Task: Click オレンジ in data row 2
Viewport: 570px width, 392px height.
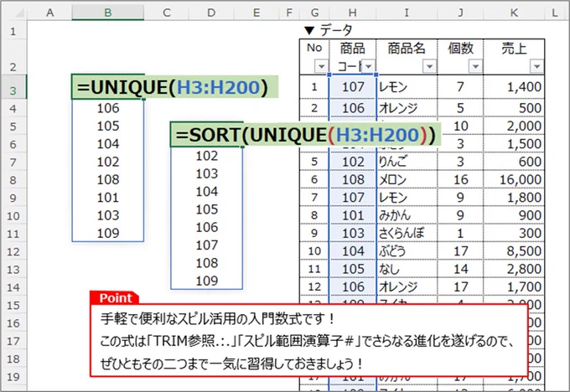Action: [x=407, y=108]
